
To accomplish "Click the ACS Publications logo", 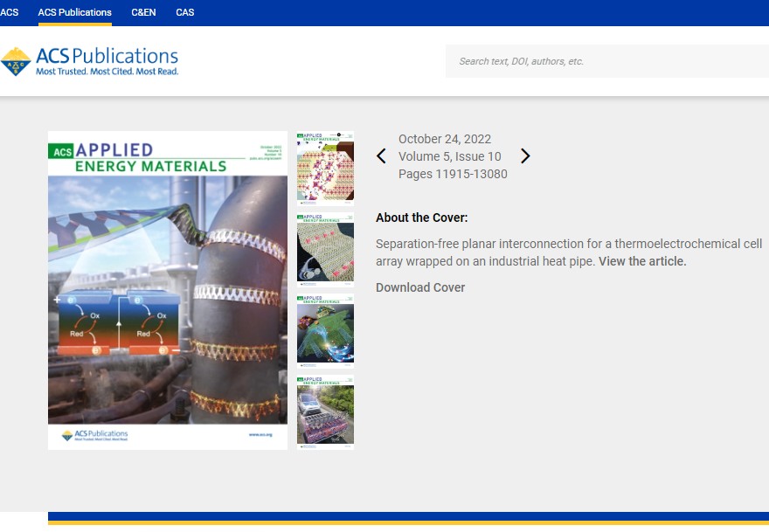I will coord(89,61).
